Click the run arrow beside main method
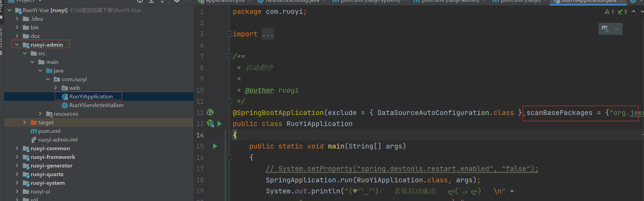Screen dimensions: 644x201 215,146
